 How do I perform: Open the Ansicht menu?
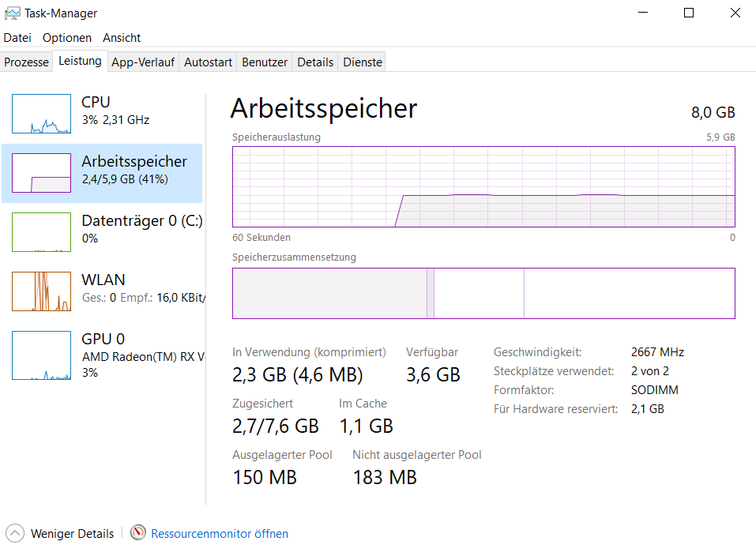[x=122, y=38]
